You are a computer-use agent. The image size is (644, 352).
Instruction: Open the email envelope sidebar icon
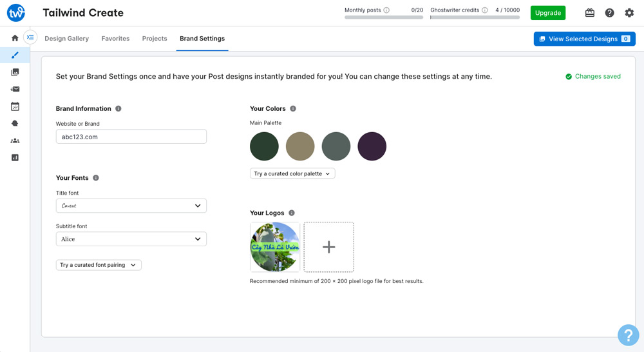point(15,89)
